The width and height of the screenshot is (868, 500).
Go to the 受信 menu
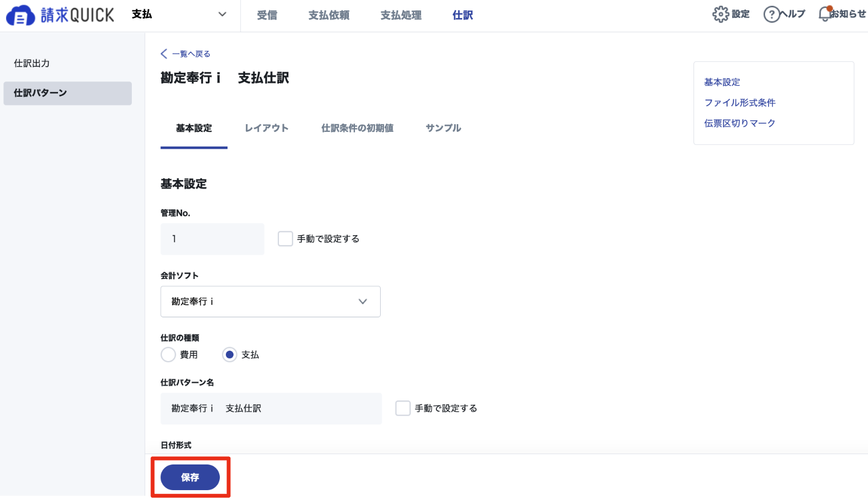(x=267, y=15)
